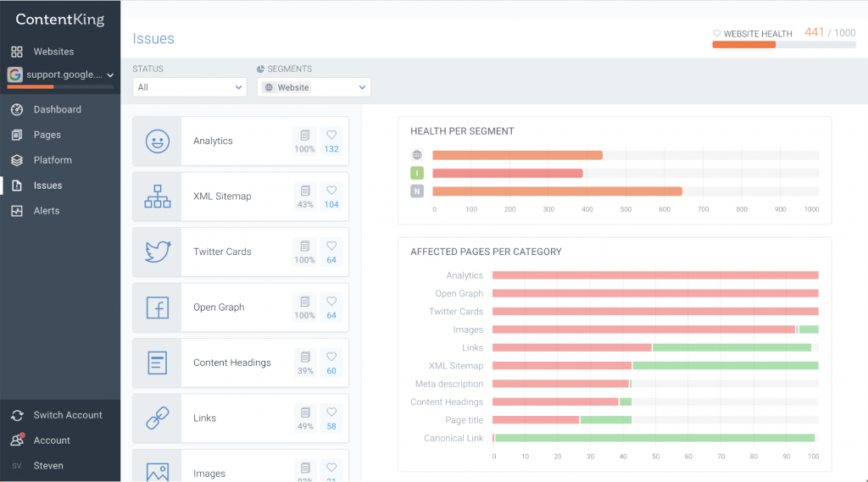Screen dimensions: 868x482
Task: Click the Links category chart bar
Action: point(652,347)
